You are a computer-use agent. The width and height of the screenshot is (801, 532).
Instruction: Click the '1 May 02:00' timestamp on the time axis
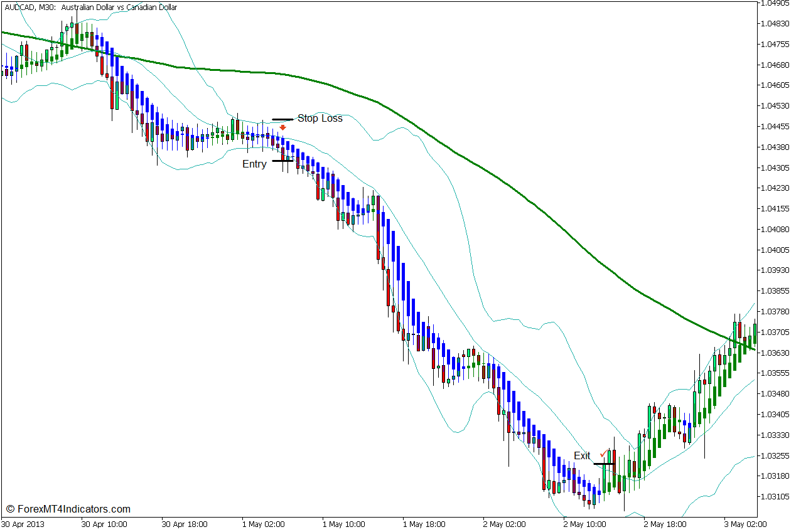(264, 524)
